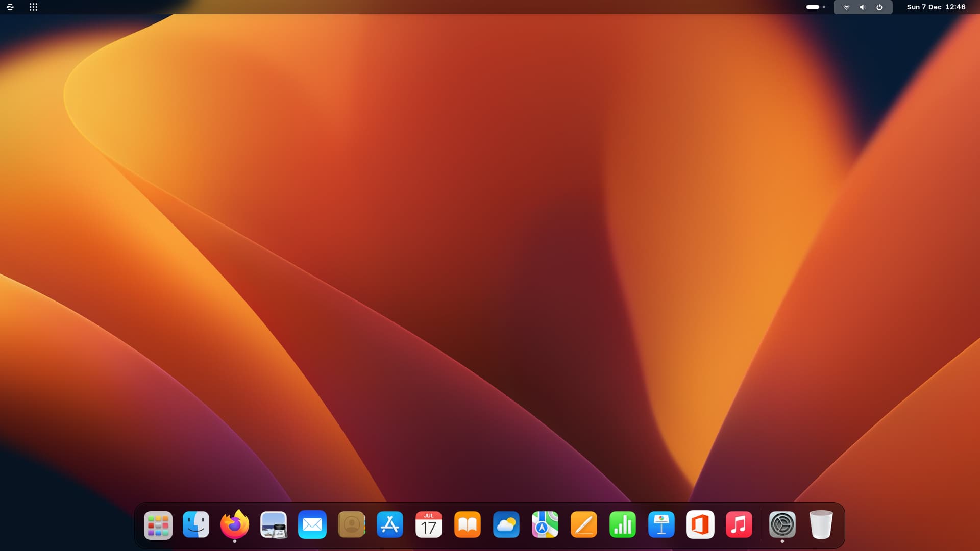Open the Office suite icon

click(700, 525)
